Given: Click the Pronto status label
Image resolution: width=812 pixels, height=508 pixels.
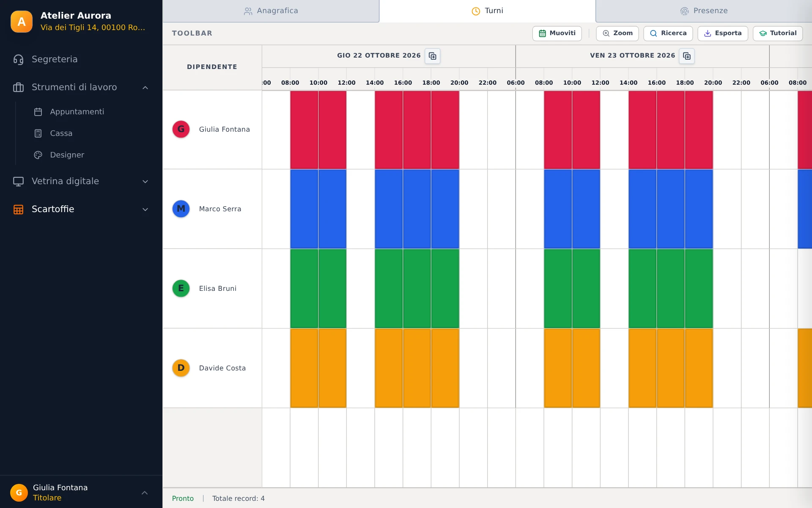Looking at the screenshot, I should coord(183,499).
